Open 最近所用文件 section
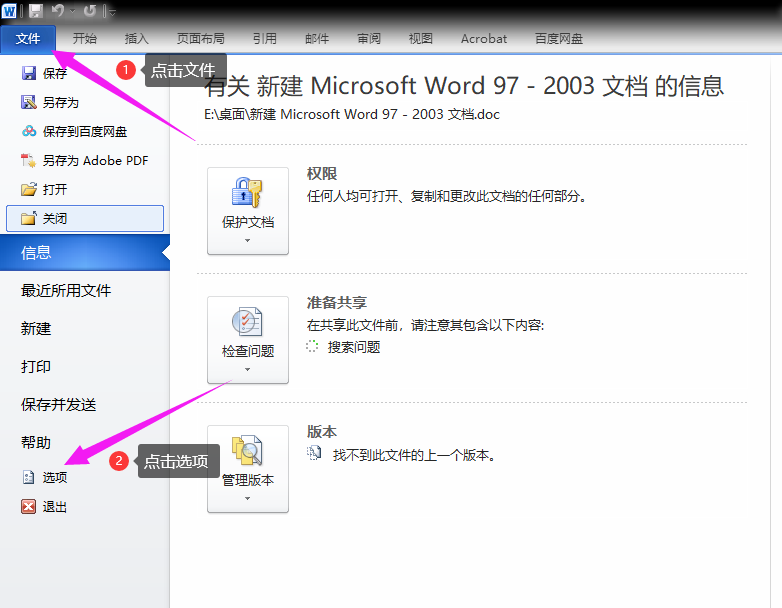 [66, 290]
